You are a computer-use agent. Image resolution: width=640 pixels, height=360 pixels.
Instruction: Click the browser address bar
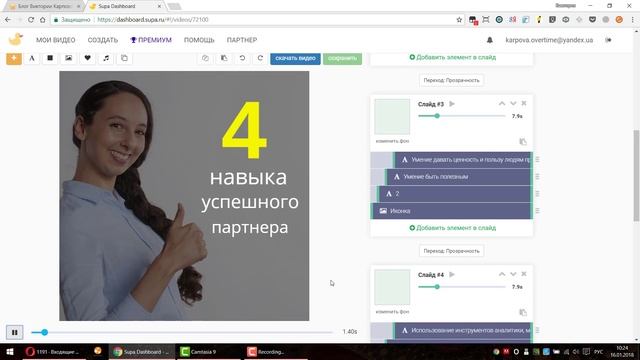(253, 20)
